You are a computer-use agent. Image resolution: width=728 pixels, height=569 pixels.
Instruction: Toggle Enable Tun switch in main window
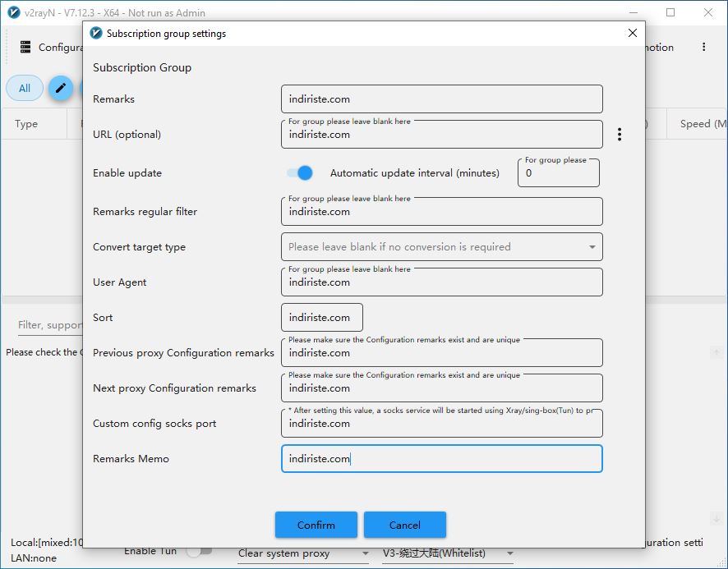pyautogui.click(x=199, y=551)
